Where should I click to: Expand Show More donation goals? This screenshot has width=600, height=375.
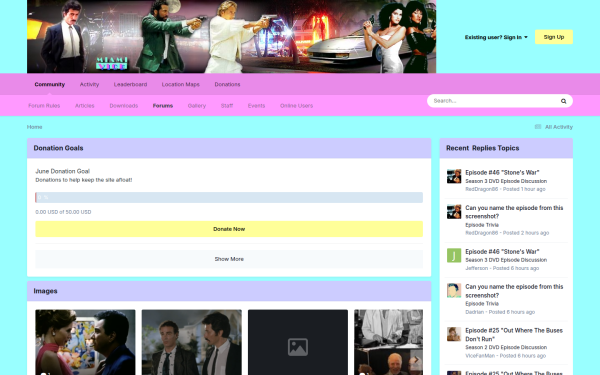pyautogui.click(x=229, y=259)
